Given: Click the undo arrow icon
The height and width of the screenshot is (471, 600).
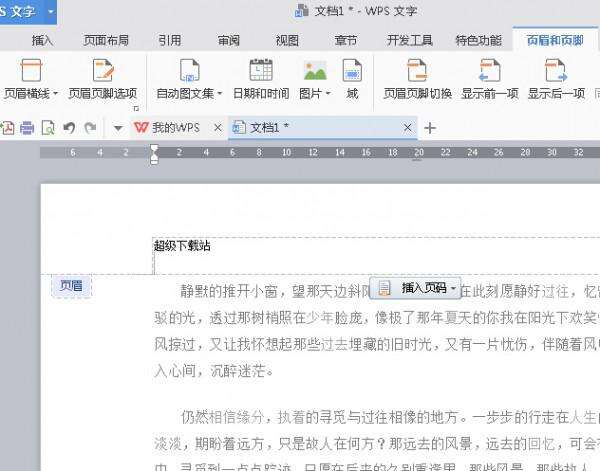Looking at the screenshot, I should point(69,128).
